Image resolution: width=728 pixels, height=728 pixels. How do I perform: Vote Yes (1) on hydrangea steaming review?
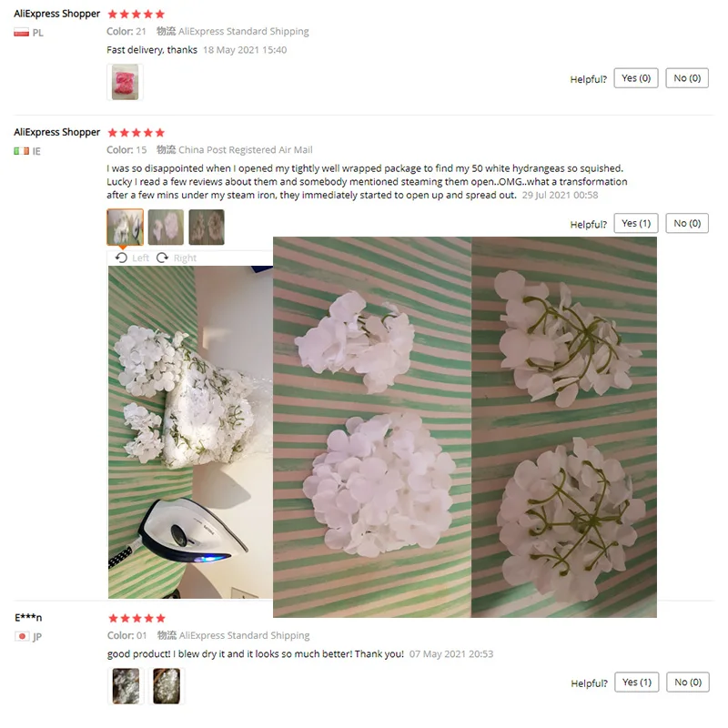(636, 223)
